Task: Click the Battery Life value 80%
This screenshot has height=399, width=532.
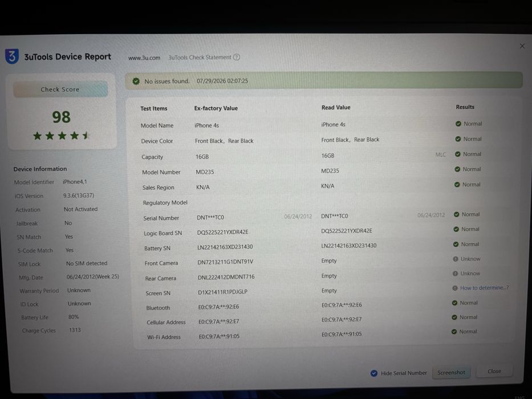Action: [x=74, y=317]
